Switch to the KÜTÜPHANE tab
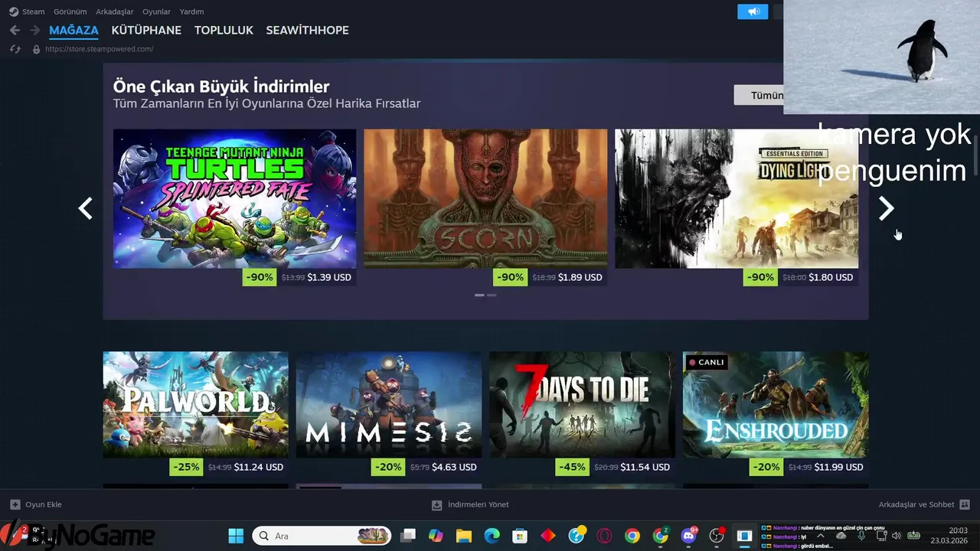This screenshot has height=551, width=980. point(146,31)
